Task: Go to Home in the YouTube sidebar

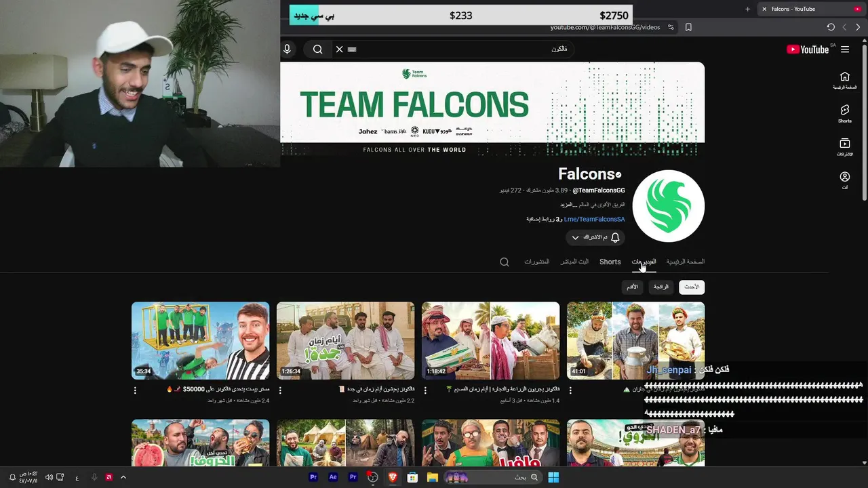Action: [845, 81]
